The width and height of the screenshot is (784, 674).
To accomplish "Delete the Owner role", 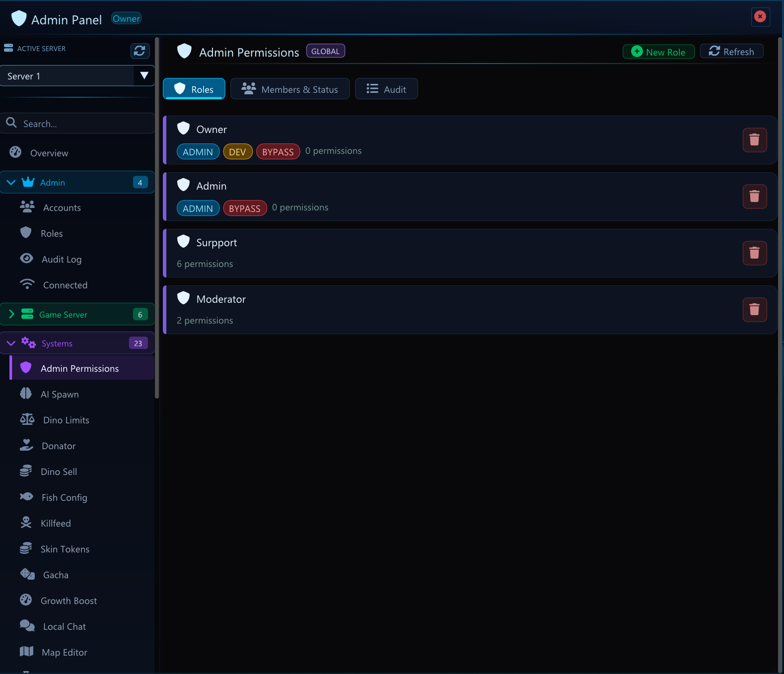I will pos(755,140).
